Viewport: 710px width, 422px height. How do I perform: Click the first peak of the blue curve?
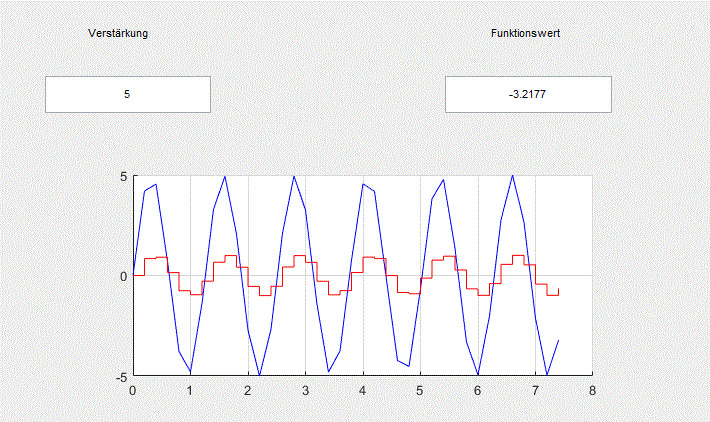point(155,185)
